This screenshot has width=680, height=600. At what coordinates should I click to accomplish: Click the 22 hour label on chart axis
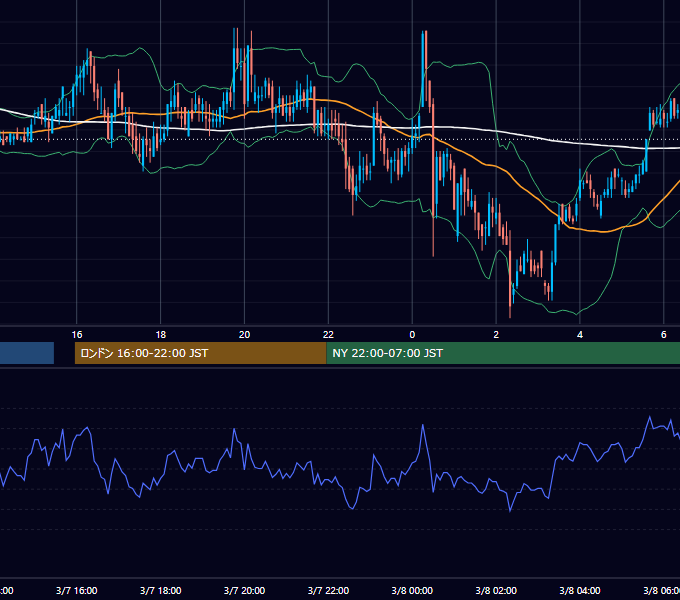tap(328, 334)
